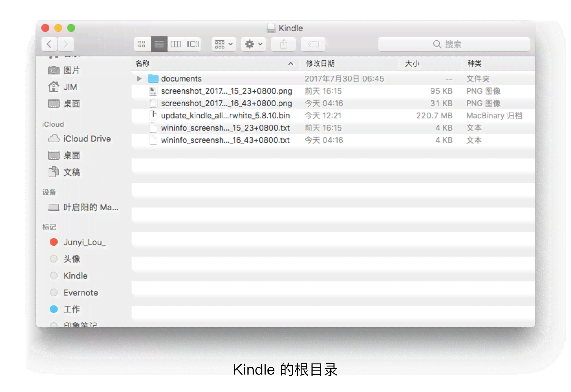Close the Kindle window with red button
This screenshot has width=571, height=392.
click(x=45, y=28)
